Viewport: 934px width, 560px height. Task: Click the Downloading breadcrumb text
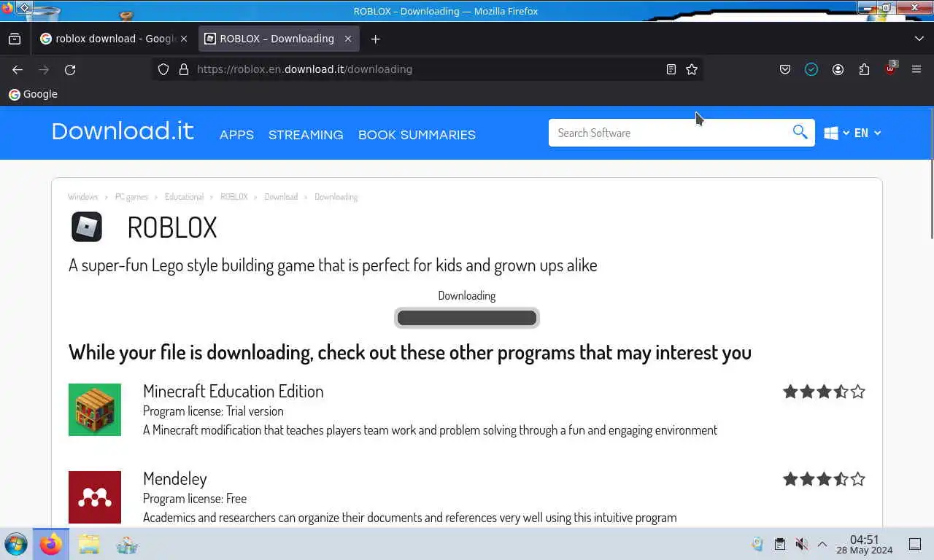pyautogui.click(x=336, y=197)
